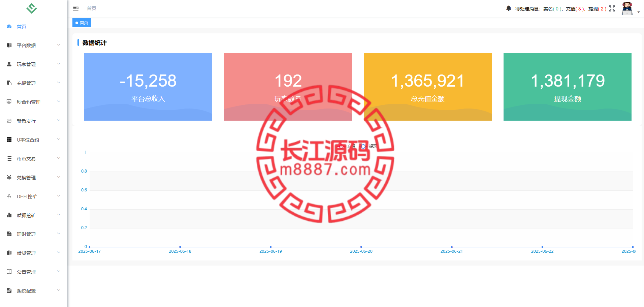The width and height of the screenshot is (644, 307).
Task: Toggle the 充值 series in chart legend
Action: pos(347,146)
